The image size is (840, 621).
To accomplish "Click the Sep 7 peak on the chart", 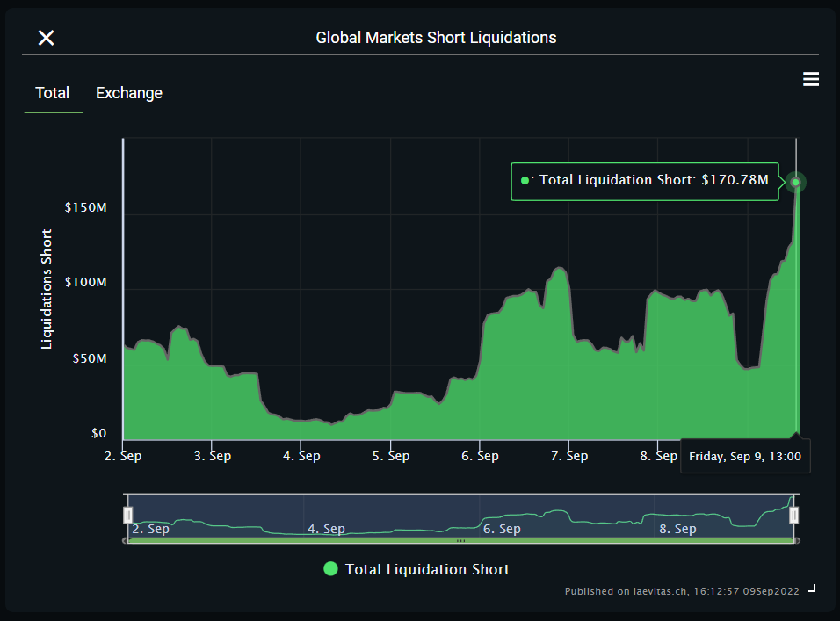I will (x=560, y=268).
